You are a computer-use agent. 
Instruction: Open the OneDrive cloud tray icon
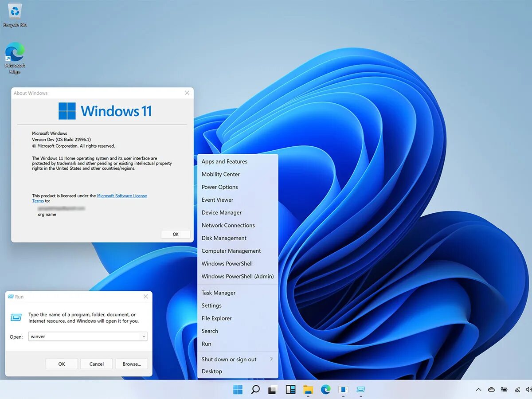point(491,389)
